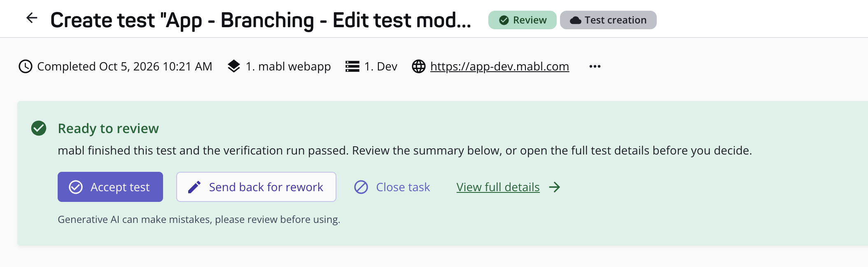Click the pencil icon in Send back for rework

[x=194, y=187]
